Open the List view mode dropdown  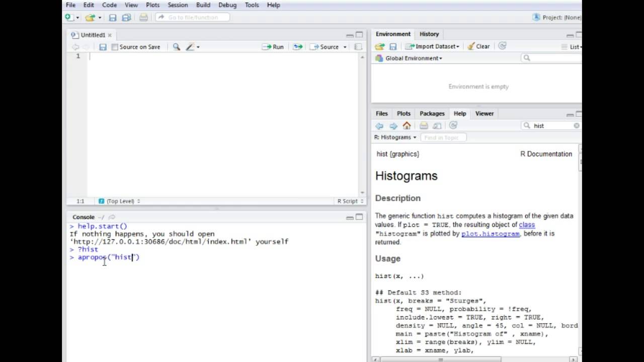click(x=572, y=47)
